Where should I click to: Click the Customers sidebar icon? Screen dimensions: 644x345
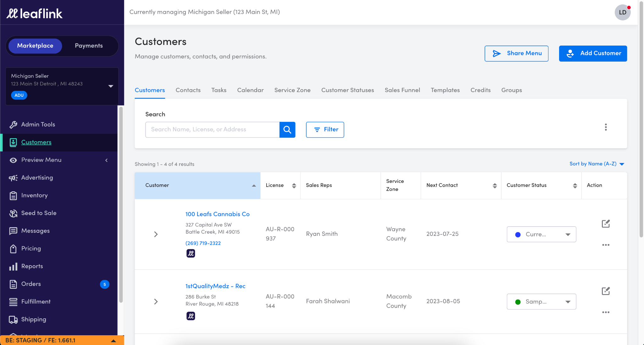pos(13,142)
